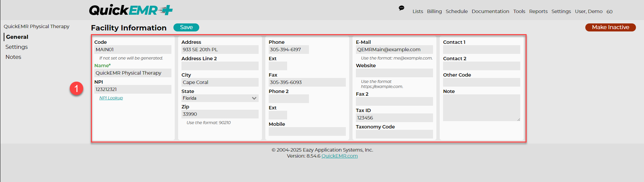The height and width of the screenshot is (182, 644).
Task: Click the Facility Information heading
Action: [x=129, y=28]
